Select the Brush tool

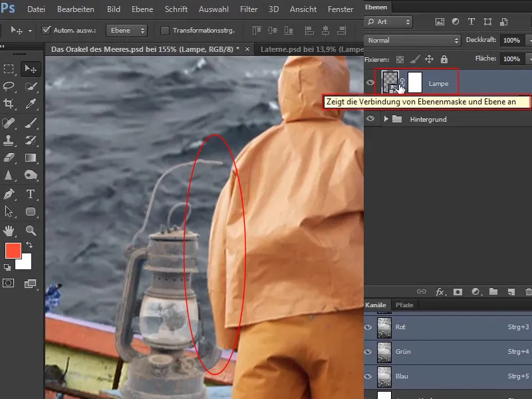click(x=31, y=122)
